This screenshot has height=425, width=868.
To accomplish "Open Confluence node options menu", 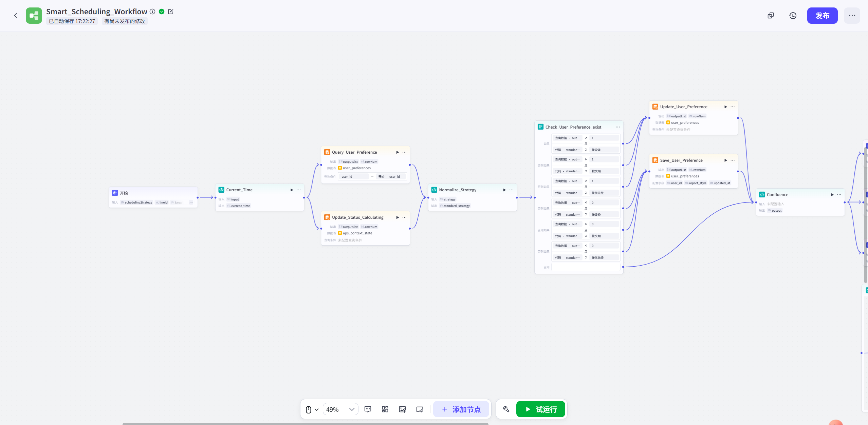I will point(839,195).
